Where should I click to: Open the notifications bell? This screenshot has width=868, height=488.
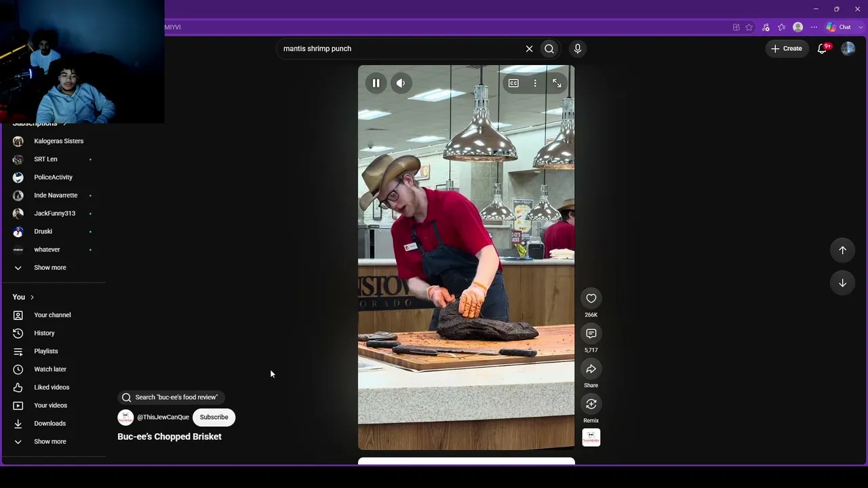(x=823, y=49)
